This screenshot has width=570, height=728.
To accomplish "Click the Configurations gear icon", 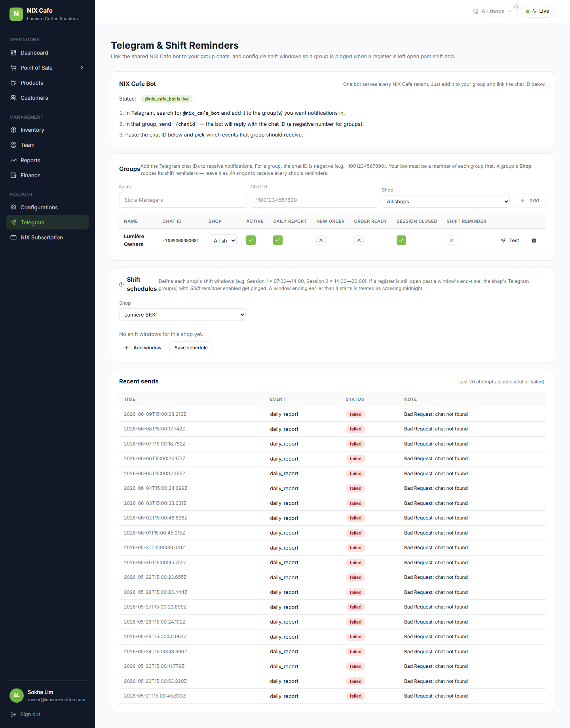I will [x=13, y=207].
